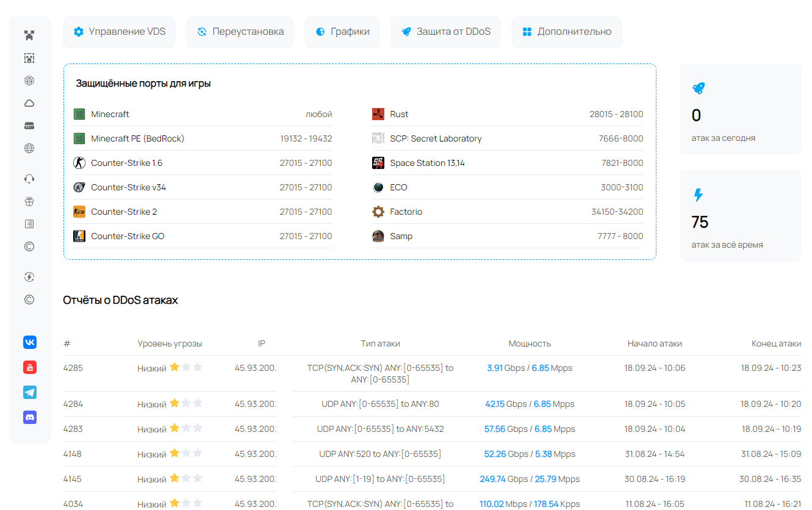This screenshot has height=510, width=812.
Task: Select attack report number 4284
Action: pos(73,404)
